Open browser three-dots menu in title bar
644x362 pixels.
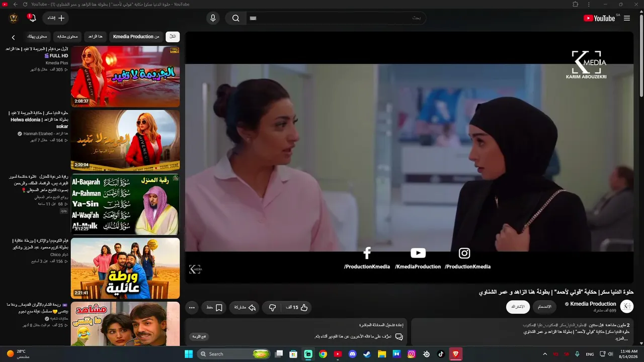pos(589,5)
